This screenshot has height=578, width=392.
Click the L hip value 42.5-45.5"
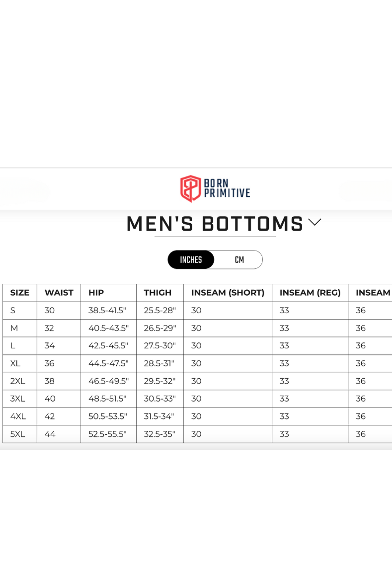[x=108, y=346]
